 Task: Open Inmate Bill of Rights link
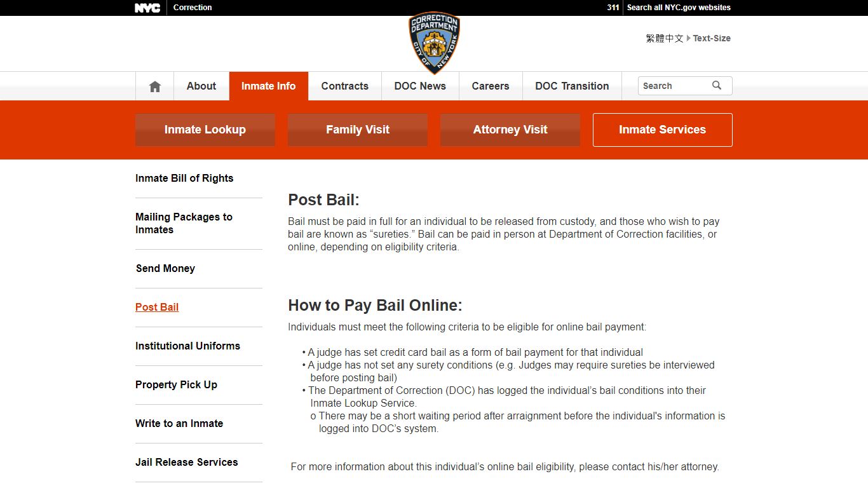184,179
